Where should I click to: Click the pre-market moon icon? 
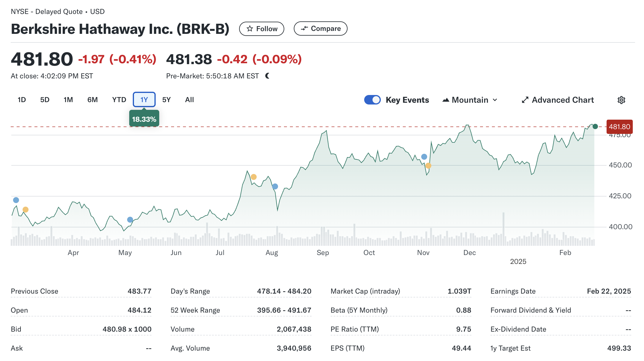coord(267,76)
